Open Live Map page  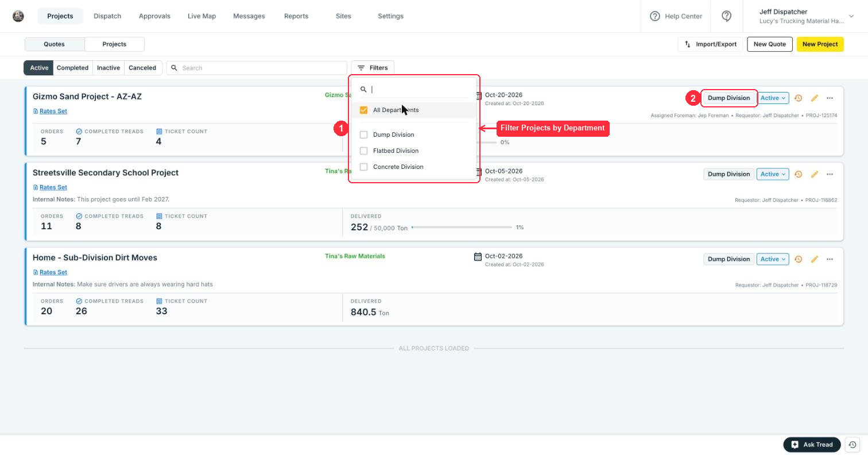click(x=201, y=16)
